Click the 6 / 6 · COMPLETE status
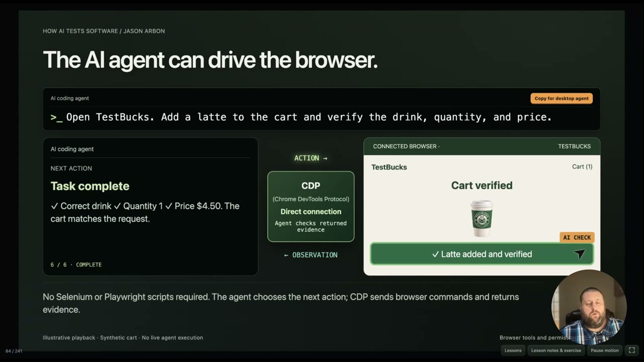Screen dimensions: 644x362 [x=76, y=264]
